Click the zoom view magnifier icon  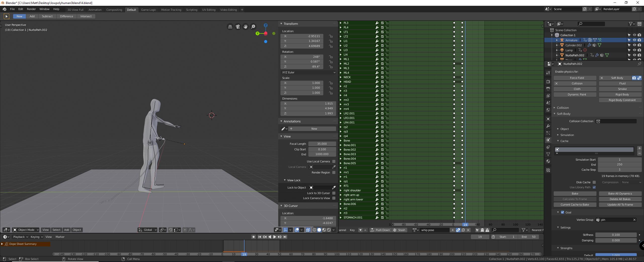[x=253, y=26]
